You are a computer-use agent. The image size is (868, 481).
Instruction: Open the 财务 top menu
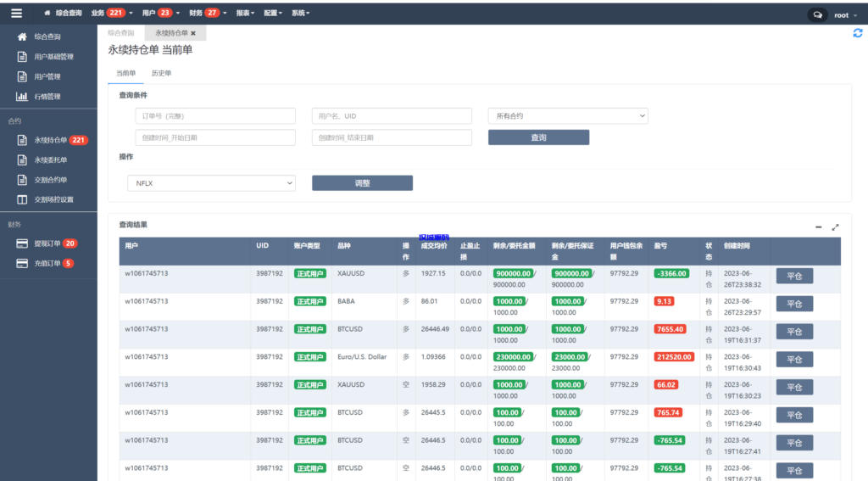[203, 14]
